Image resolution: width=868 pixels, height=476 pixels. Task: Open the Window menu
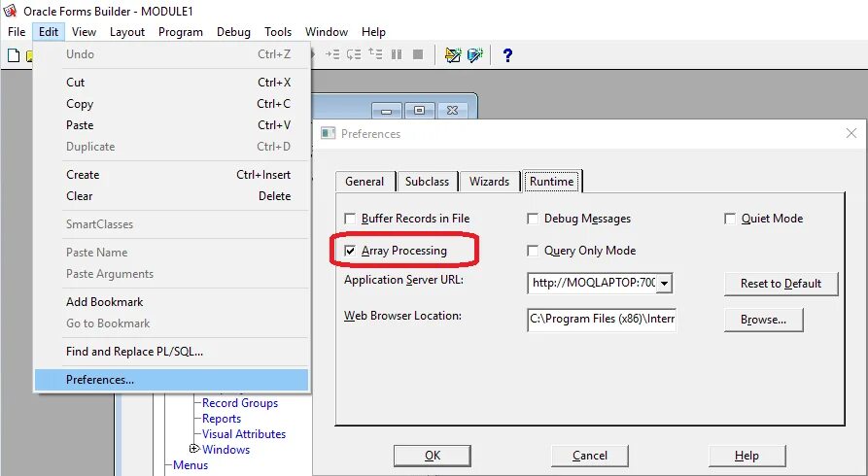click(x=327, y=32)
